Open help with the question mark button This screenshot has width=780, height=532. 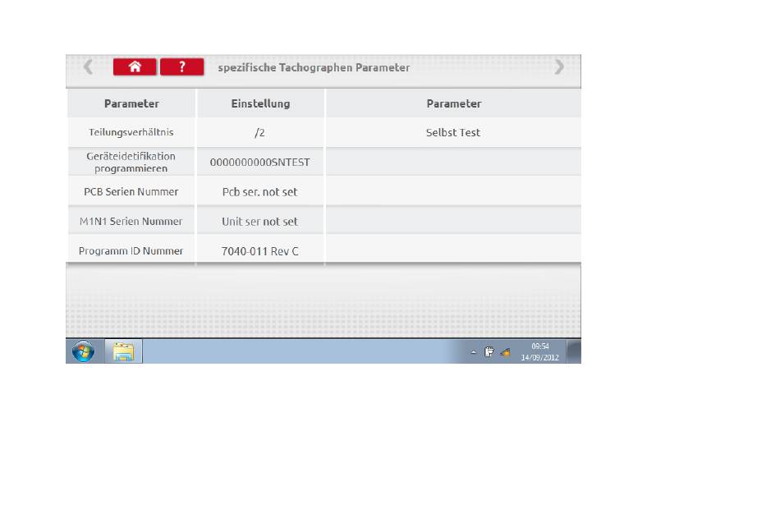[182, 66]
